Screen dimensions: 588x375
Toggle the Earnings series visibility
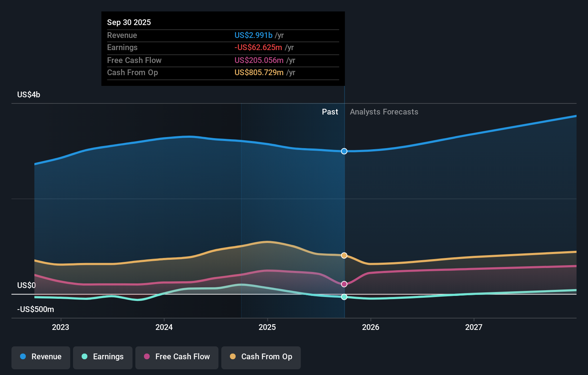[x=102, y=357]
